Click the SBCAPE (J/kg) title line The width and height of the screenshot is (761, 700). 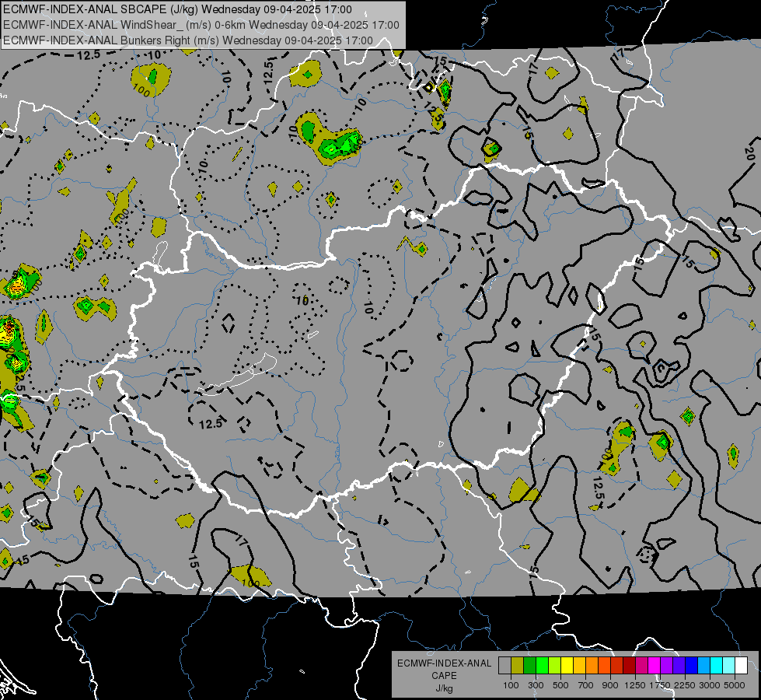178,9
